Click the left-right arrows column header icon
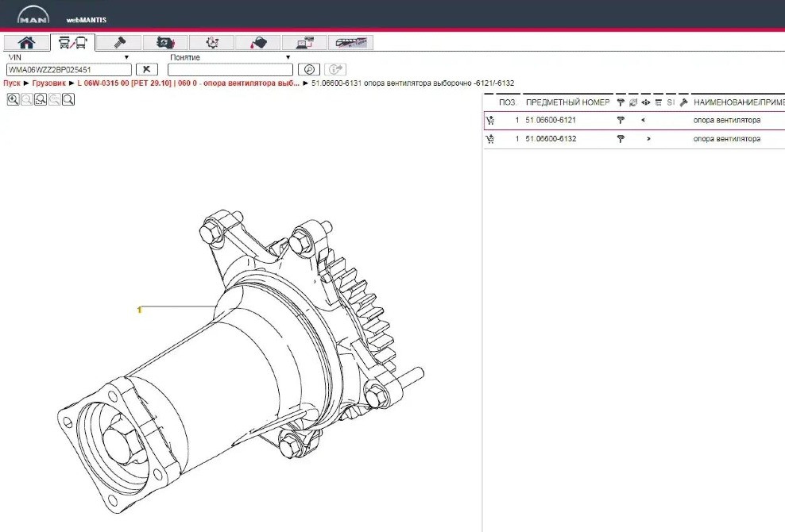 646,102
